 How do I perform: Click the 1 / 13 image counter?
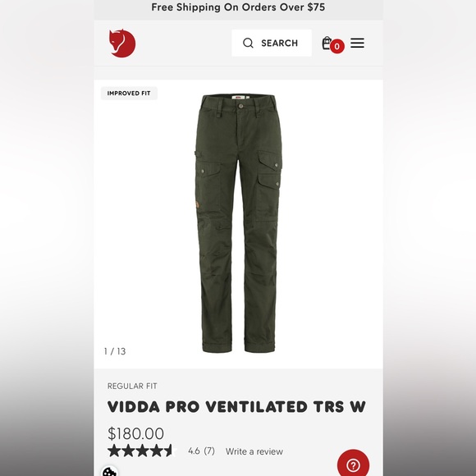click(x=115, y=351)
